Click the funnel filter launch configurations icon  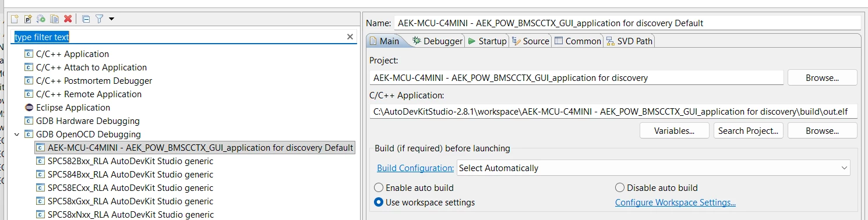click(99, 19)
